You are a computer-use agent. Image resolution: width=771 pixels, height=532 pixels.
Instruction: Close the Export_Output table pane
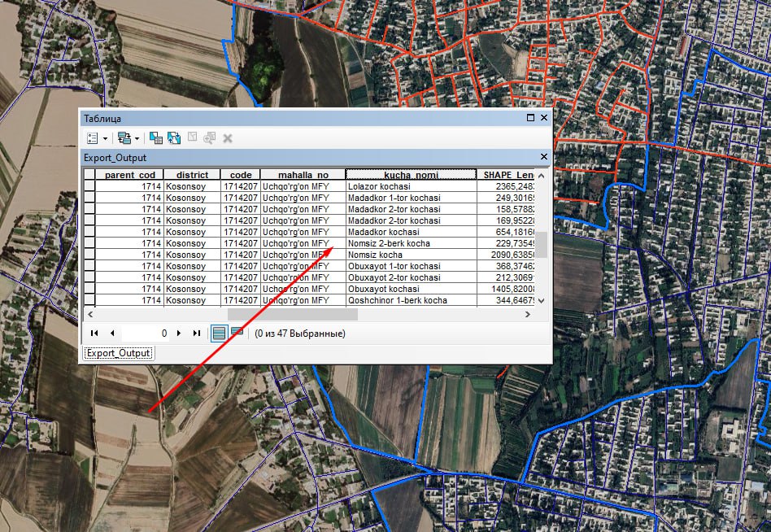[x=544, y=157]
